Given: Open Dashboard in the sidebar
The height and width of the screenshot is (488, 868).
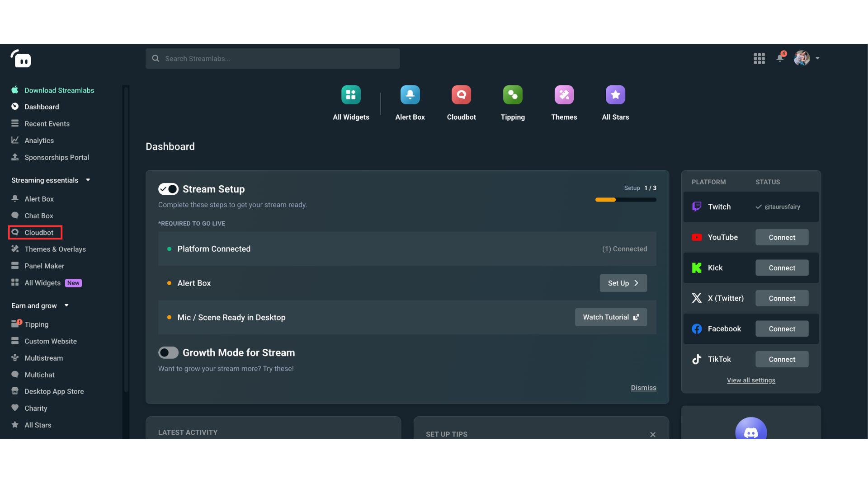Looking at the screenshot, I should 42,107.
